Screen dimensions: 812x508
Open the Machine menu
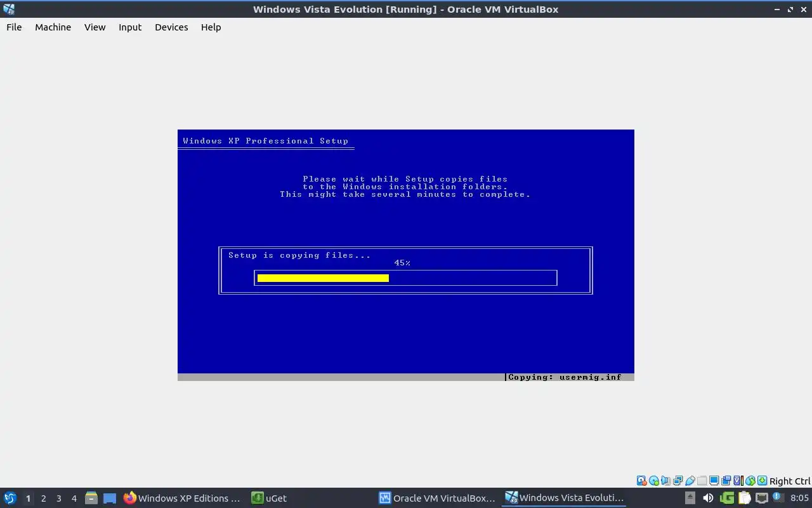pyautogui.click(x=53, y=27)
